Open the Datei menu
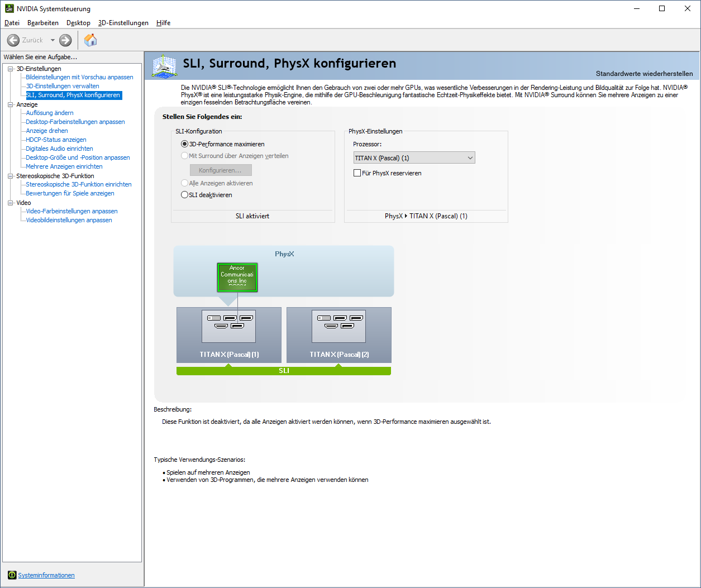Image resolution: width=701 pixels, height=588 pixels. tap(12, 23)
